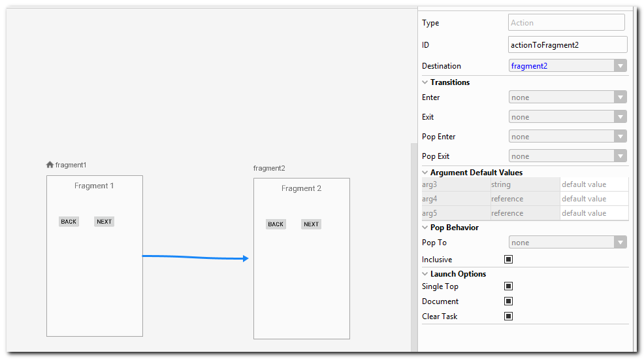Check the Clear Task option
This screenshot has width=644, height=359.
tap(508, 316)
